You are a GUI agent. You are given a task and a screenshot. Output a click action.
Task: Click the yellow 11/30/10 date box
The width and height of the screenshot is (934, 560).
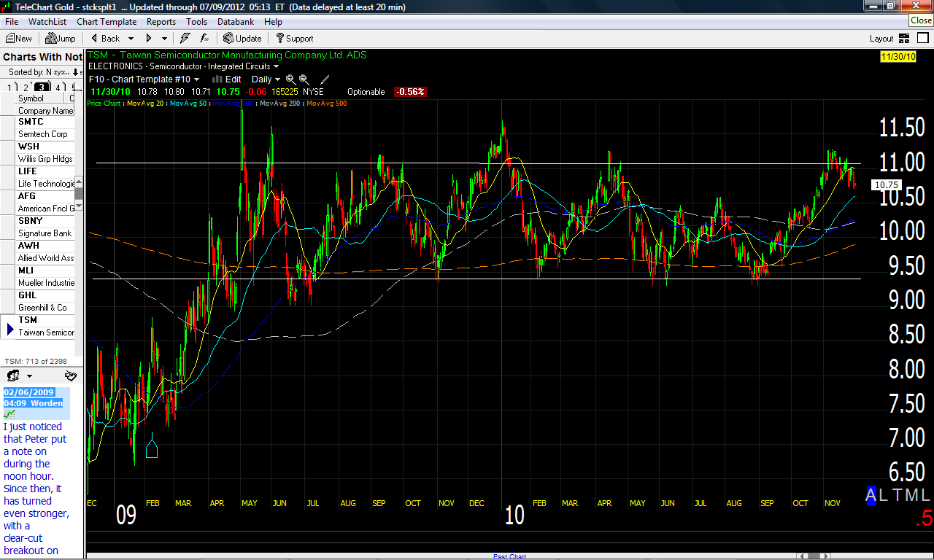pyautogui.click(x=898, y=57)
